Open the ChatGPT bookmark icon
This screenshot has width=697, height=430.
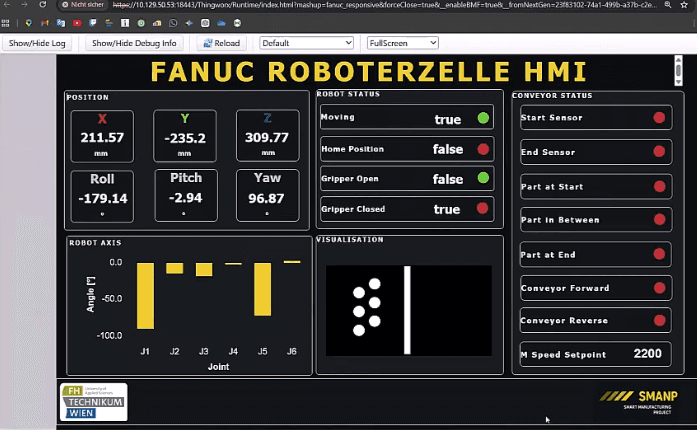click(205, 23)
